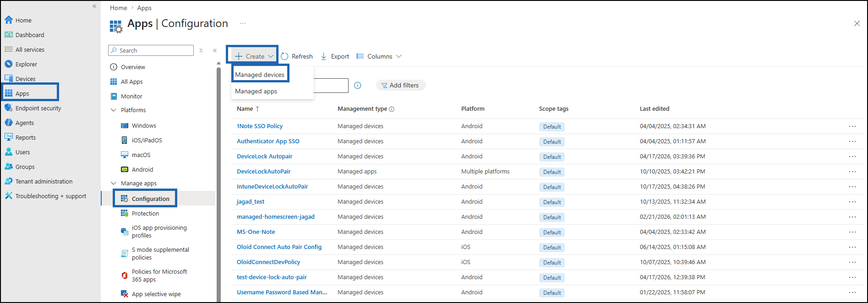Click the Troubleshooting + support tools icon
This screenshot has width=868, height=303.
pos(9,196)
